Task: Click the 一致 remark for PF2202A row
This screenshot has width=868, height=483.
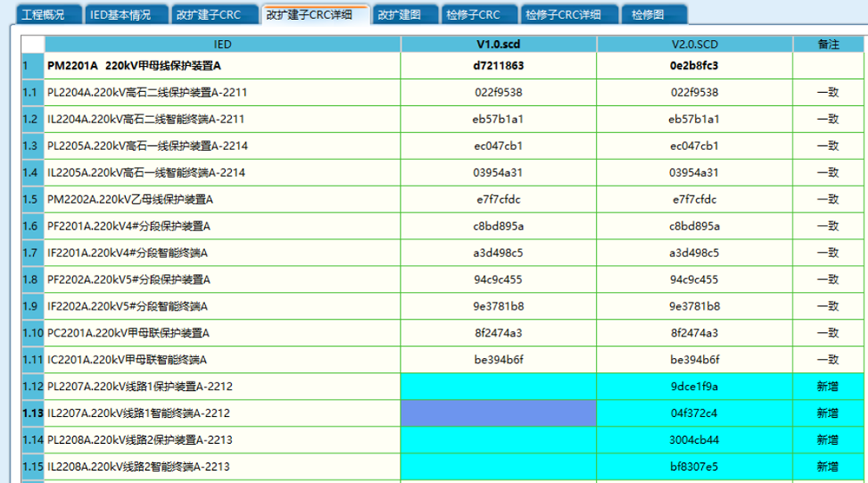Action: (x=827, y=280)
